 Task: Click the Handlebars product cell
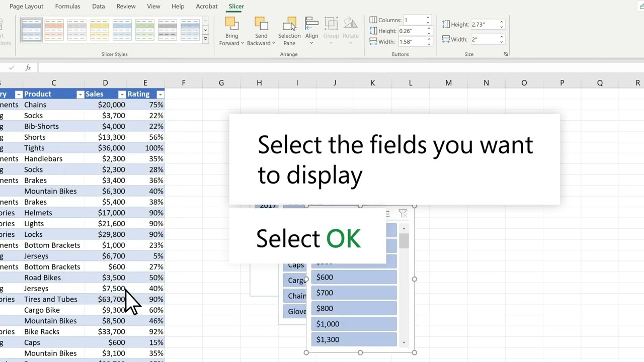pos(54,159)
